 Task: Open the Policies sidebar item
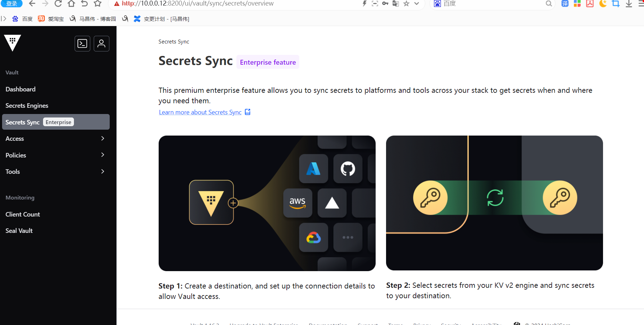click(x=56, y=155)
